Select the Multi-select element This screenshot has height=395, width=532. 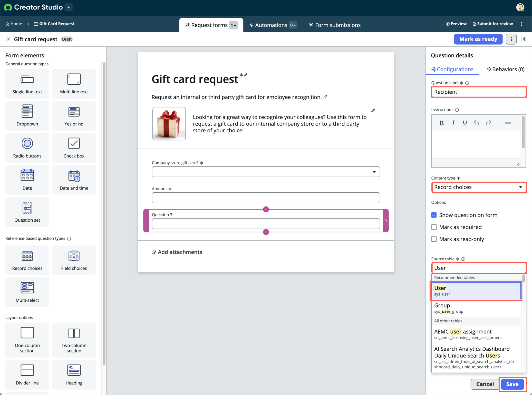pos(27,292)
